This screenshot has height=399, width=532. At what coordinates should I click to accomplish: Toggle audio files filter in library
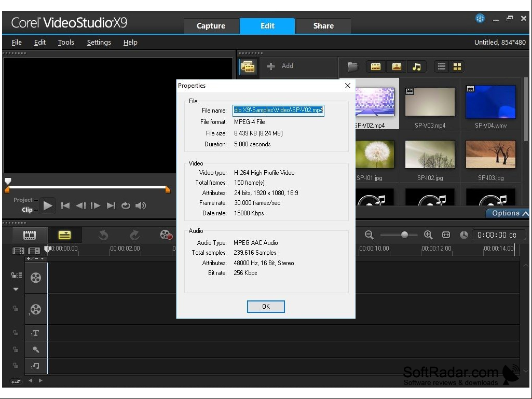[417, 66]
